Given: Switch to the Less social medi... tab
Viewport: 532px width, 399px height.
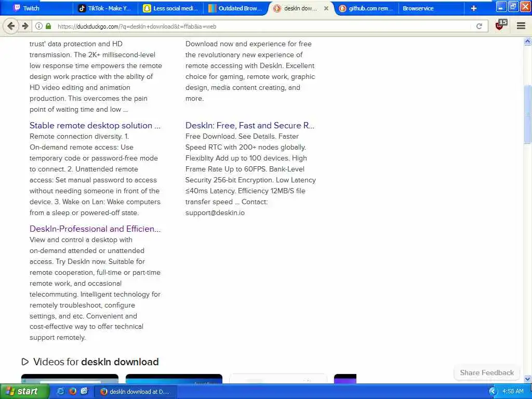Looking at the screenshot, I should pos(170,8).
